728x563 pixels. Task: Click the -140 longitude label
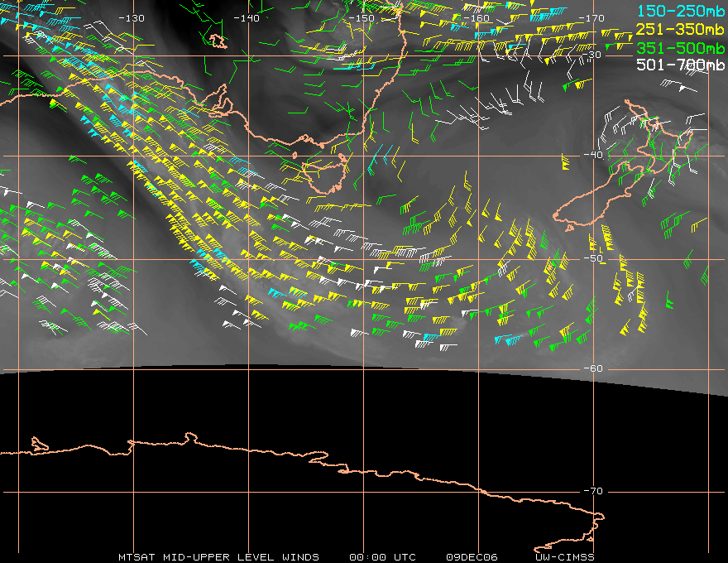pos(247,18)
